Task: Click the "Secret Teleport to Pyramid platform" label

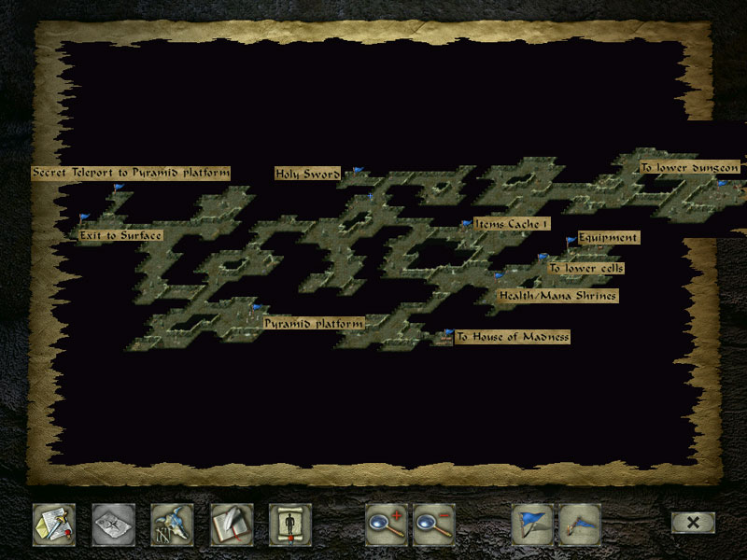Action: pos(131,173)
